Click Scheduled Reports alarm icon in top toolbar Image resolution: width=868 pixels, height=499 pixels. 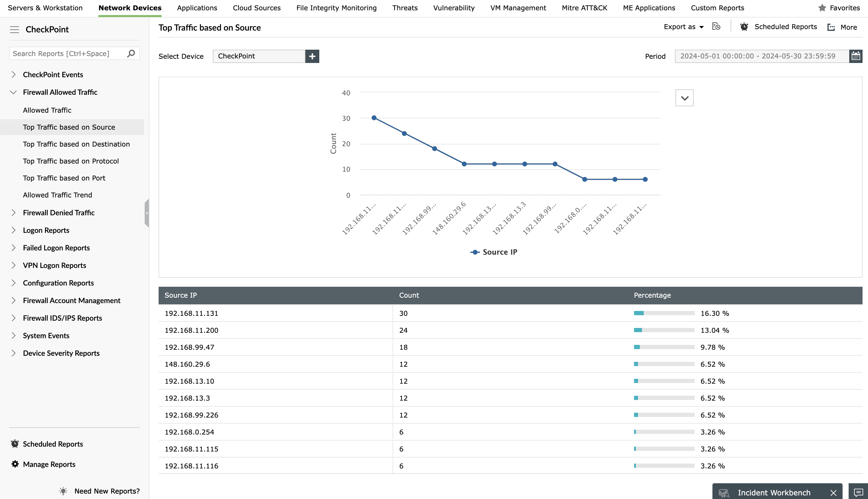744,27
